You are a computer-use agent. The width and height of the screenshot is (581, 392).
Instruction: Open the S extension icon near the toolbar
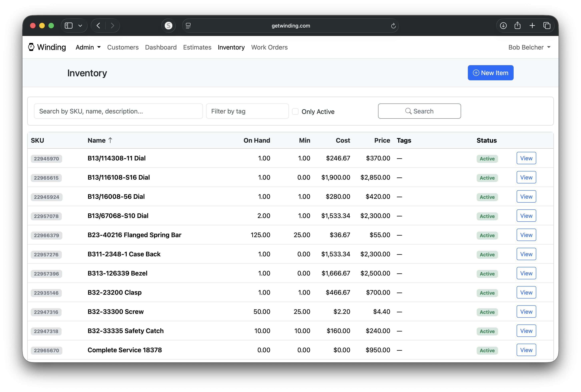coord(169,26)
